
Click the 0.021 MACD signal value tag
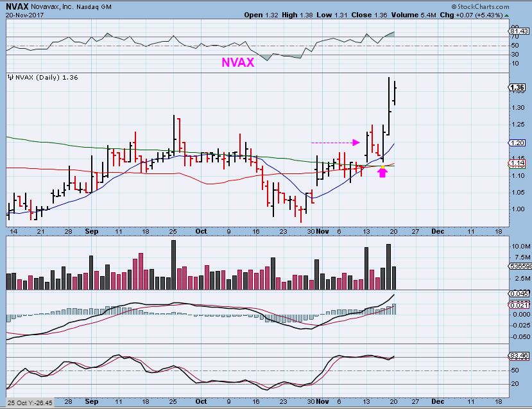pyautogui.click(x=519, y=305)
